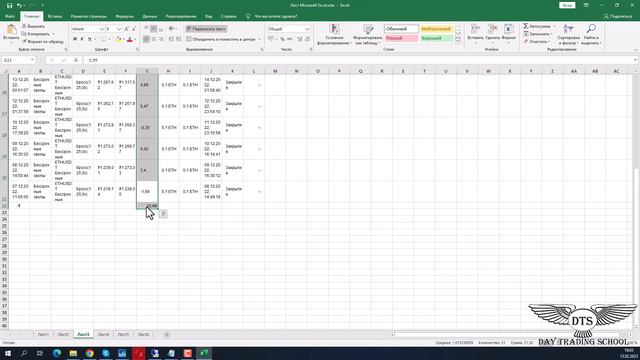The width and height of the screenshot is (640, 360).
Task: Open Sort & Filter (Сортировка и фильтр)
Action: [x=569, y=34]
